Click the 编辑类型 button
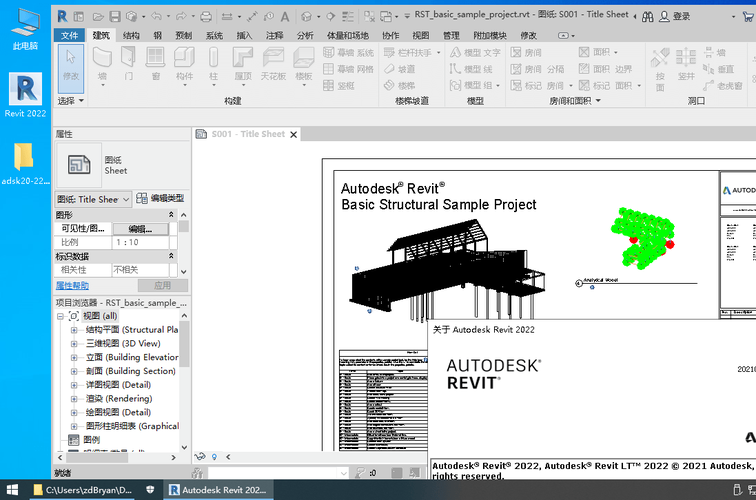This screenshot has width=756, height=500. point(160,198)
